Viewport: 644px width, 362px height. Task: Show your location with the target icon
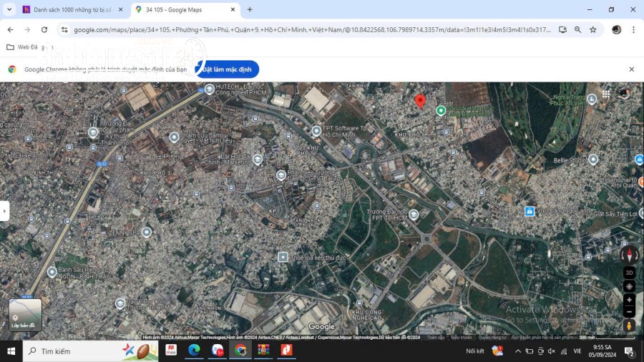tap(629, 286)
